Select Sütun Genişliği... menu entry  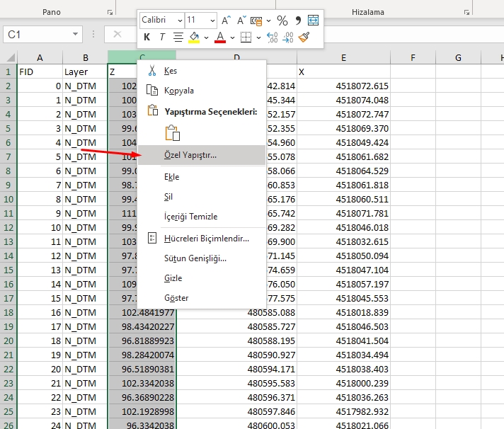point(202,258)
